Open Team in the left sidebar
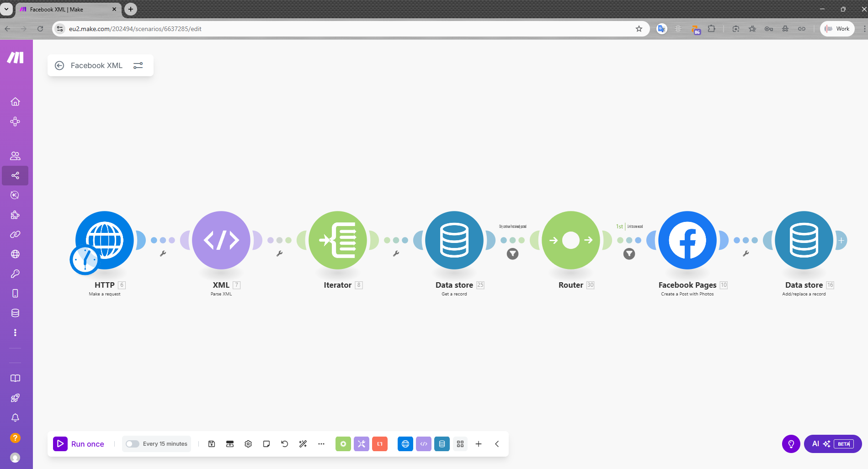This screenshot has width=868, height=469. pos(15,156)
